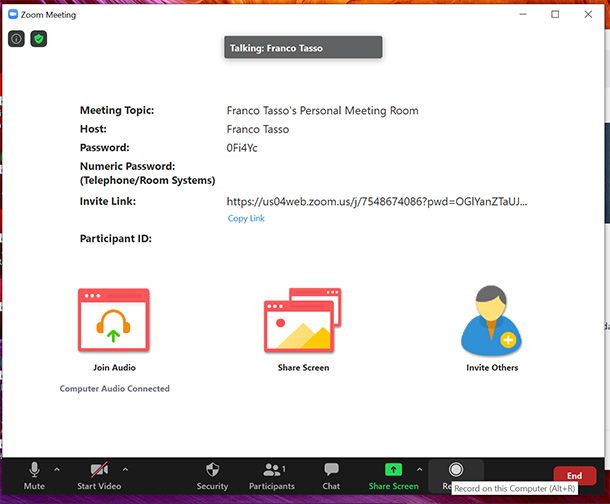Viewport: 610px width, 504px height.
Task: Click the Invite Link: label
Action: 108,201
